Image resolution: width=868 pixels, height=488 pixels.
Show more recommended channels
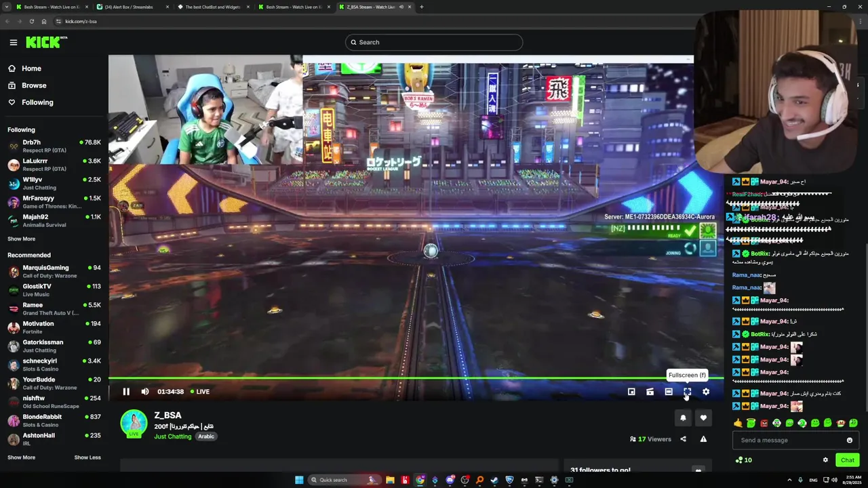(x=22, y=457)
